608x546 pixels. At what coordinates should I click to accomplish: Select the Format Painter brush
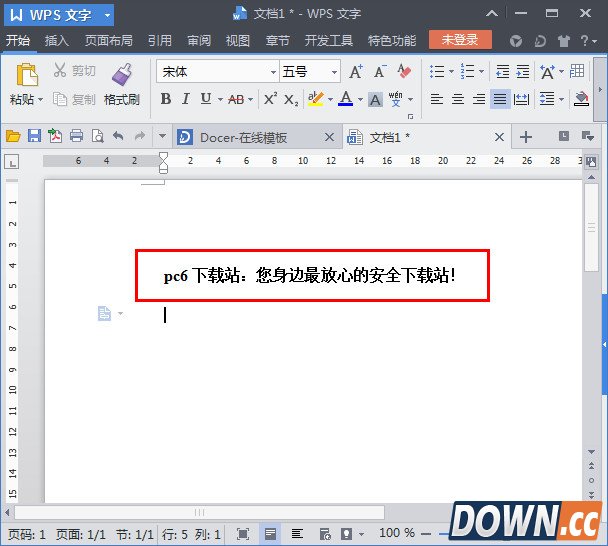point(122,74)
